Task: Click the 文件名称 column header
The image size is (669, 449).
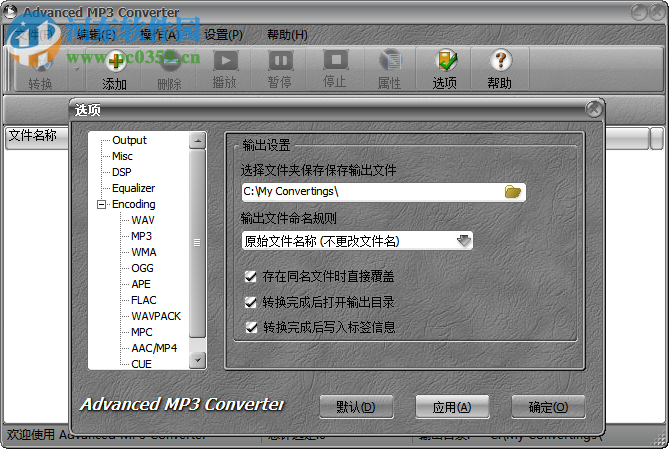Action: coord(37,137)
